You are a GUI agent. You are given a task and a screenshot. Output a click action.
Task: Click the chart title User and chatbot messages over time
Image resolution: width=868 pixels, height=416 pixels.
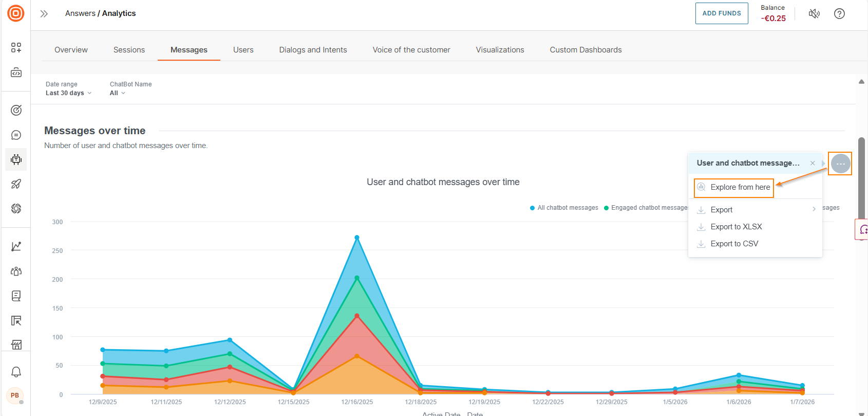coord(443,182)
